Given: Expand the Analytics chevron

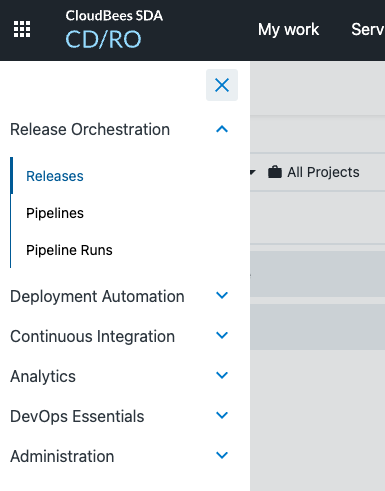Looking at the screenshot, I should coord(222,375).
